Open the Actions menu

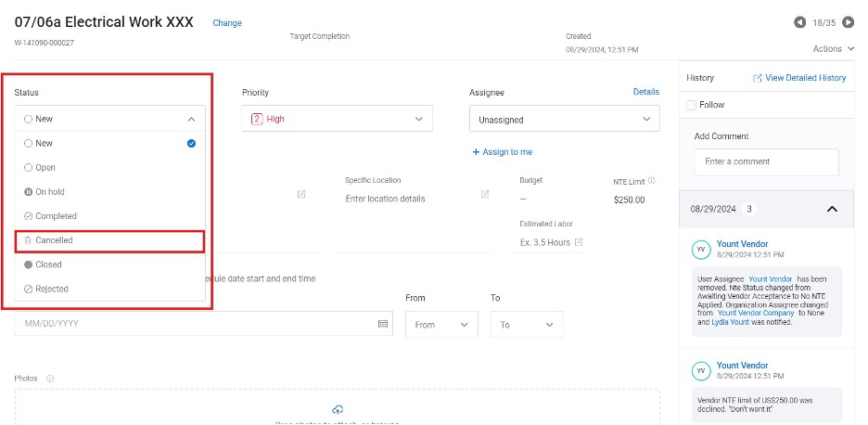(x=833, y=48)
